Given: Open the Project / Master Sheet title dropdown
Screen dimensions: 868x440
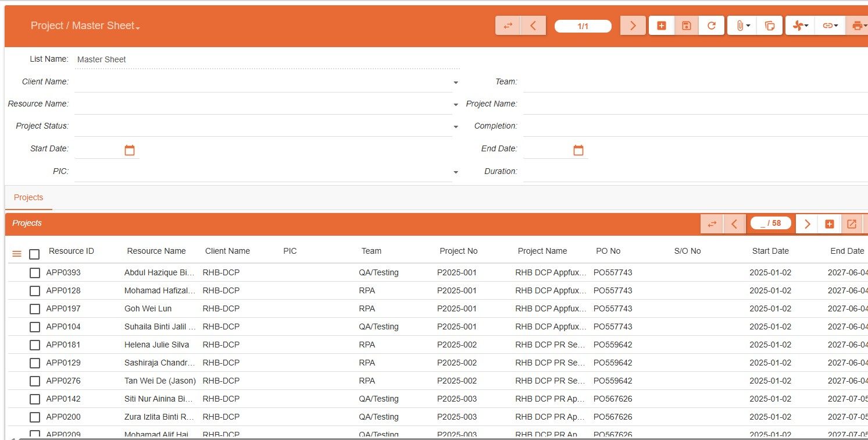Looking at the screenshot, I should pos(85,26).
